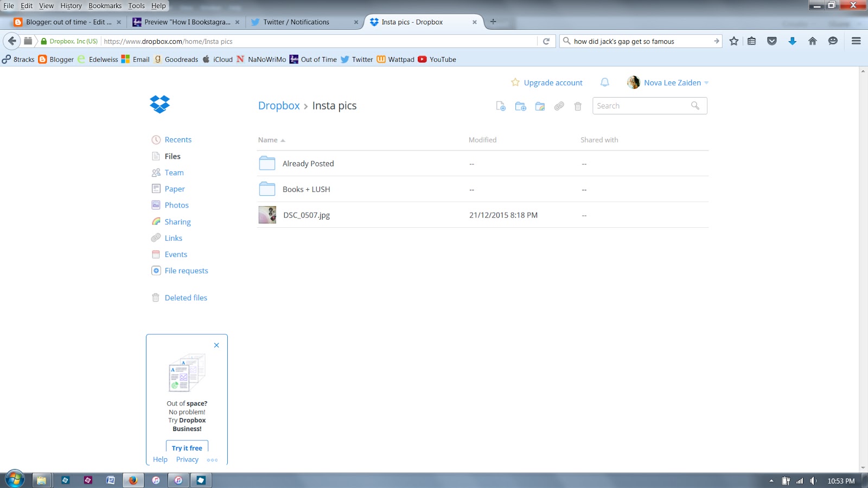Open the Bookmarks menu

(x=105, y=6)
